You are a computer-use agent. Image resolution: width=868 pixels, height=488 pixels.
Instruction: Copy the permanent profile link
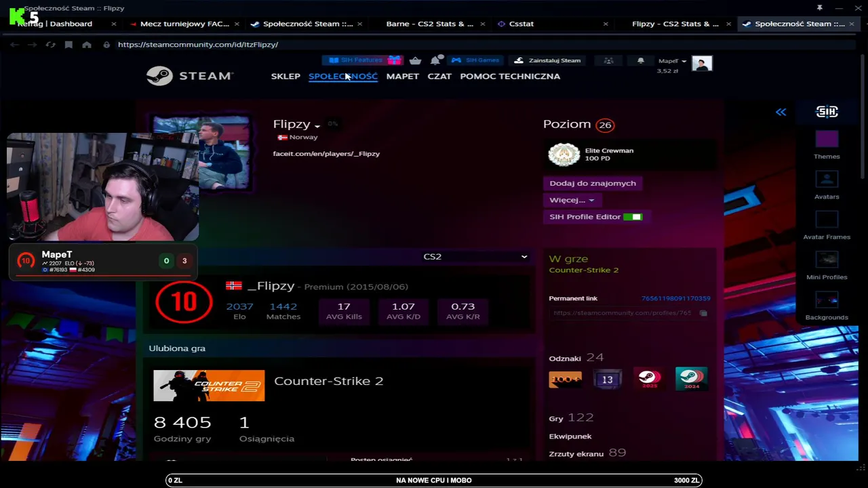[x=703, y=313]
